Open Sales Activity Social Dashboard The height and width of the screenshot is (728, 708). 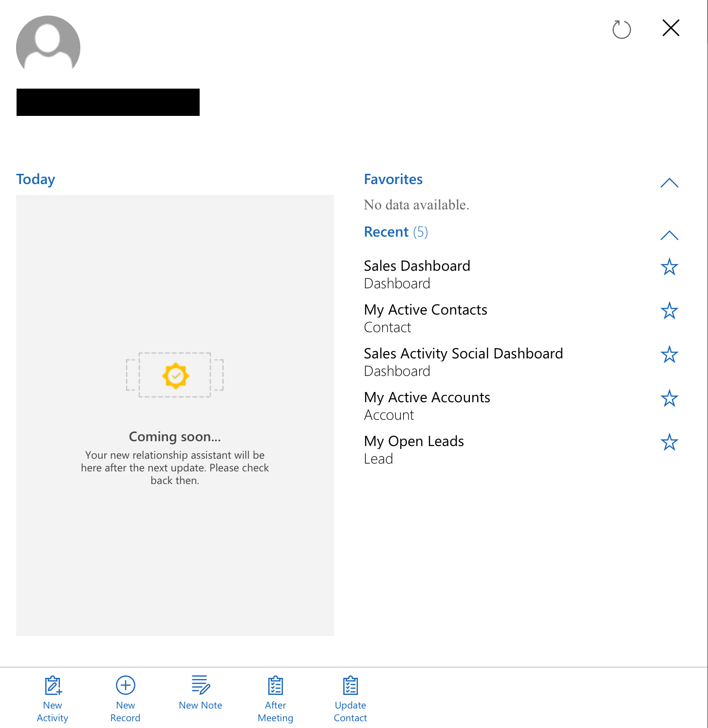[464, 362]
